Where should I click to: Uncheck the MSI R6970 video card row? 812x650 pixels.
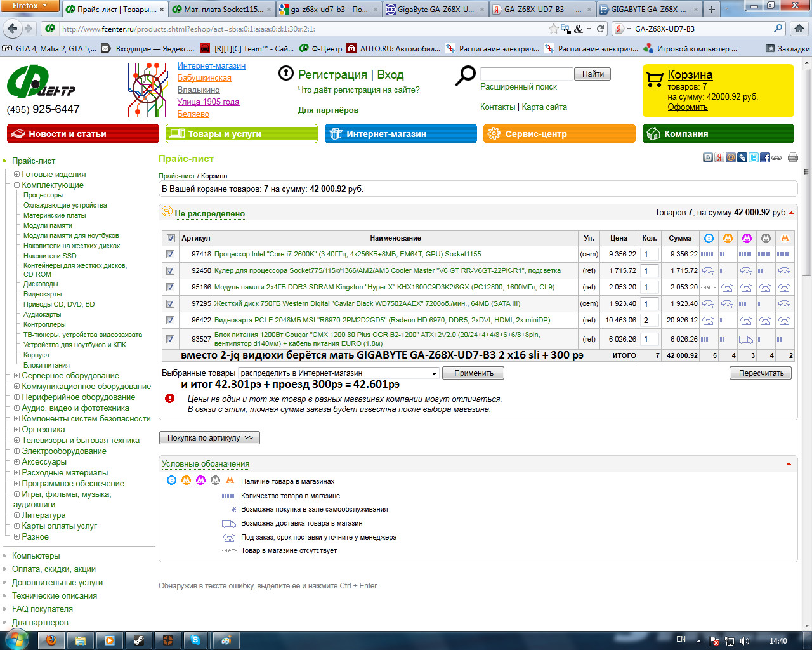pos(170,320)
